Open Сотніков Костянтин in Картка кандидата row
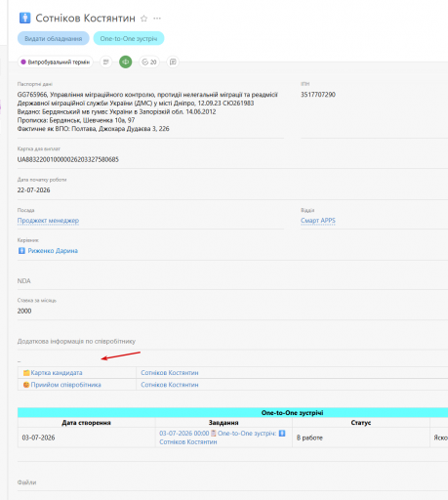448x500 pixels. tap(170, 373)
